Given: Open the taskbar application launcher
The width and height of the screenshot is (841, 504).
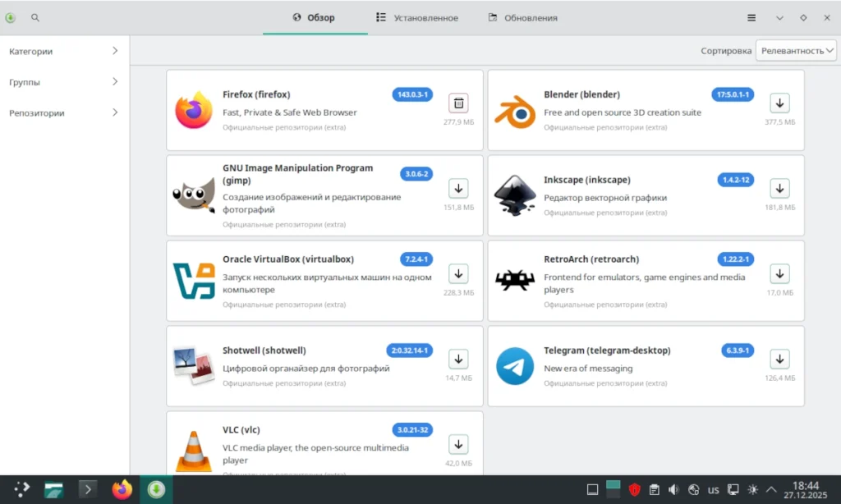Looking at the screenshot, I should [x=21, y=489].
